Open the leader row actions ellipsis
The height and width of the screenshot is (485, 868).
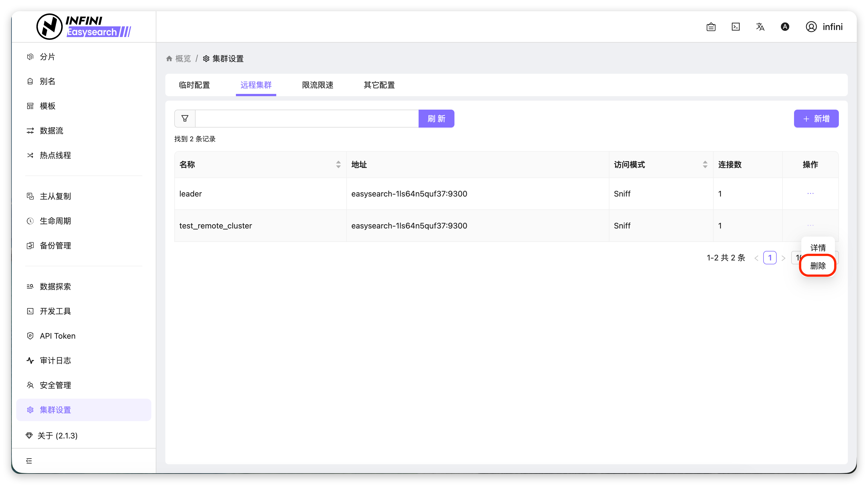pyautogui.click(x=810, y=193)
